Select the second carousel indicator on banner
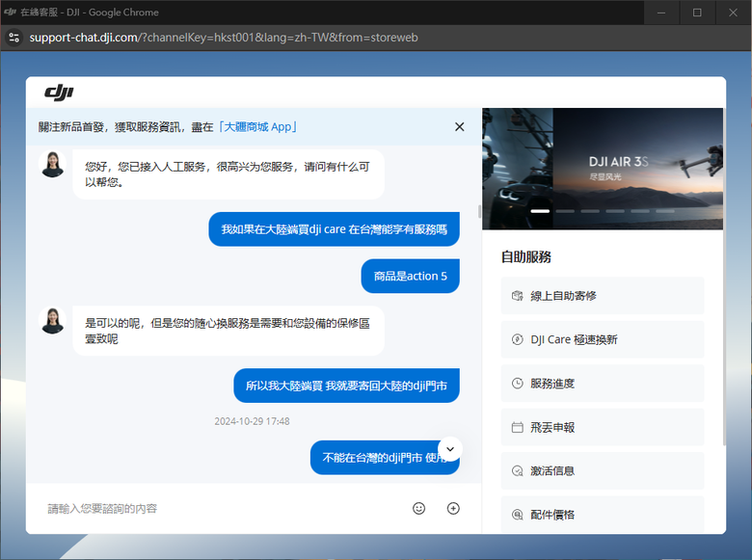The width and height of the screenshot is (752, 560). point(565,211)
